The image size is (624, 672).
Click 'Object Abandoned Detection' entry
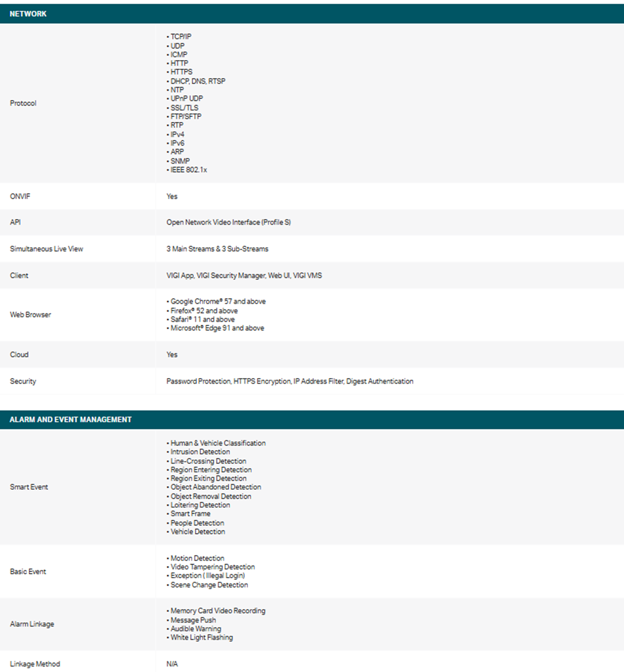click(x=216, y=487)
